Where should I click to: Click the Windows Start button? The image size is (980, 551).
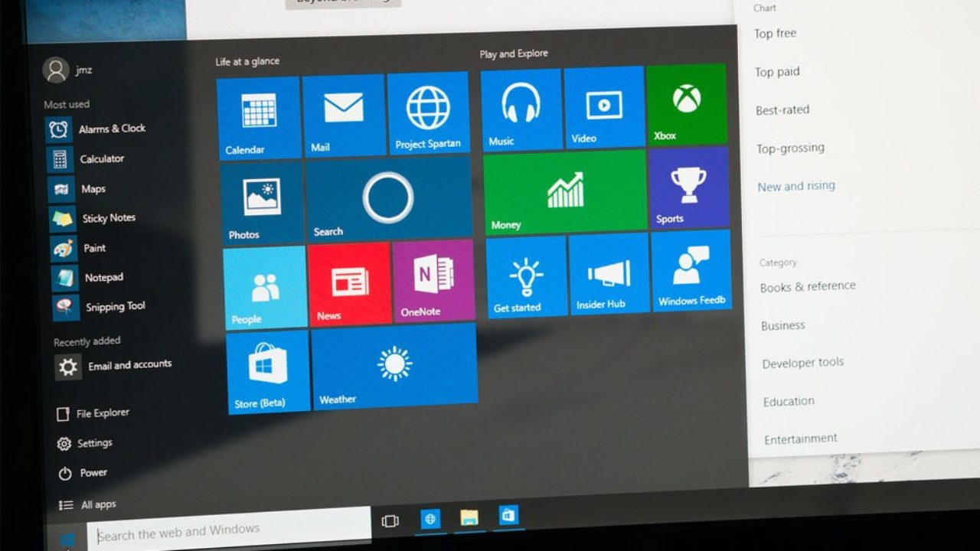[x=67, y=540]
